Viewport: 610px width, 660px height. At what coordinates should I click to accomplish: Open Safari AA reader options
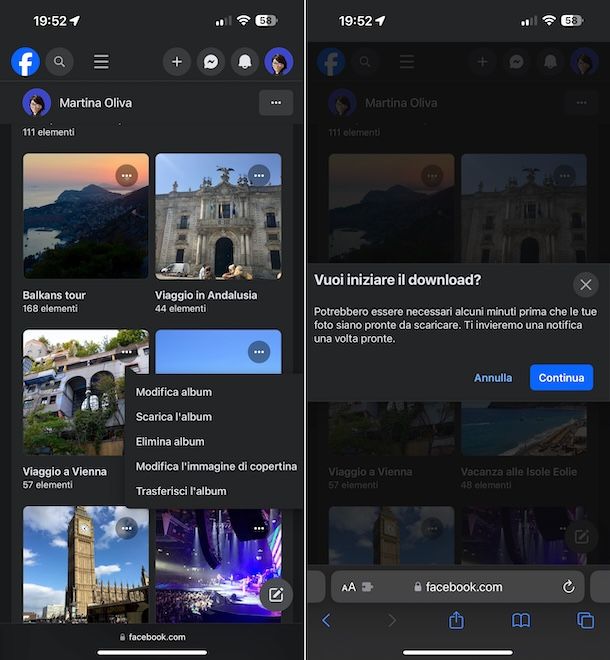click(349, 587)
